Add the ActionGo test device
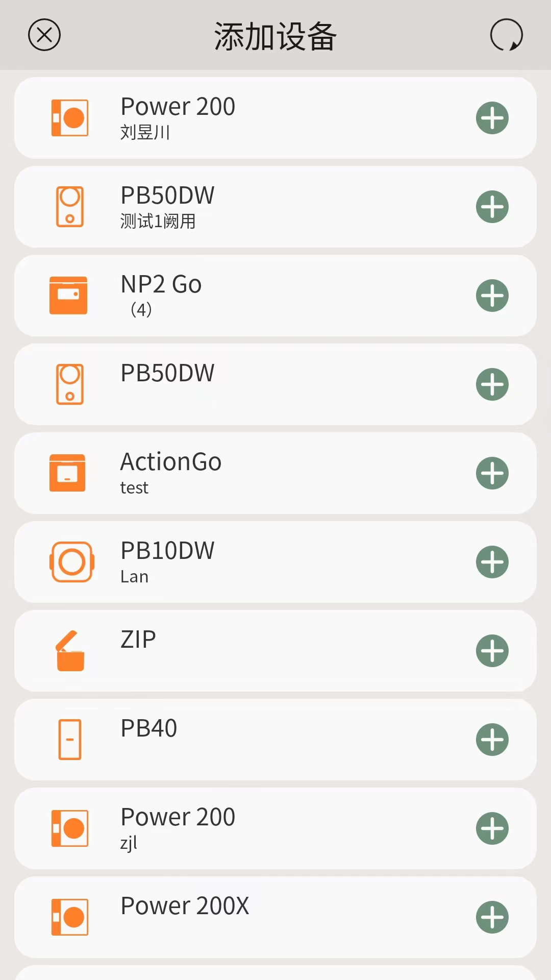This screenshot has height=980, width=551. click(492, 473)
